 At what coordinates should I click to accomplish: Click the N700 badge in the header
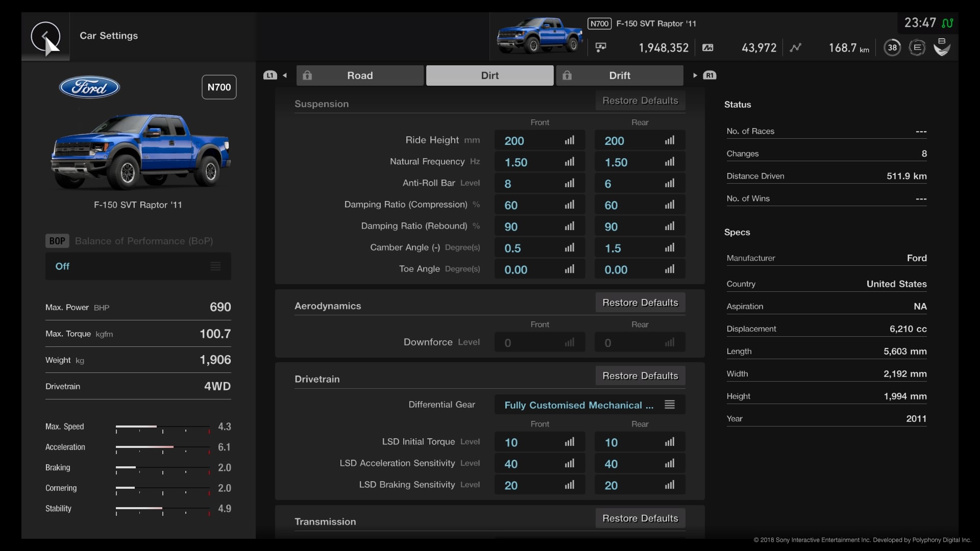coord(600,23)
